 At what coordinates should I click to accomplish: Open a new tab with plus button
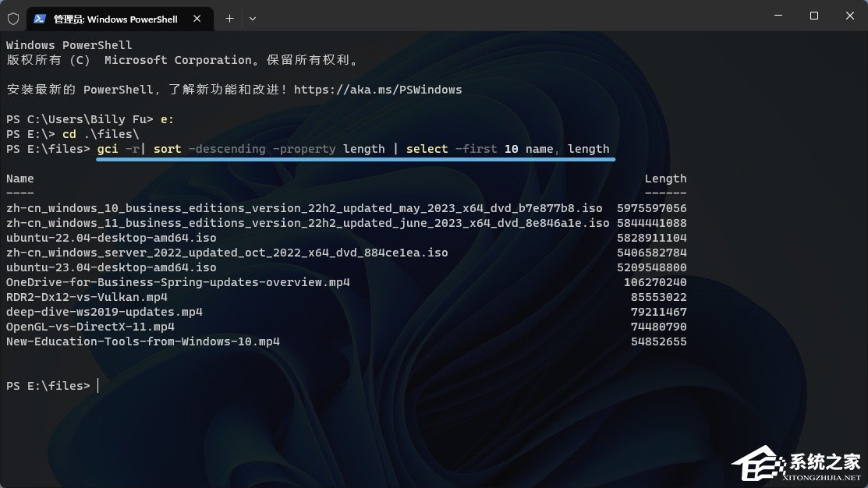(x=230, y=19)
